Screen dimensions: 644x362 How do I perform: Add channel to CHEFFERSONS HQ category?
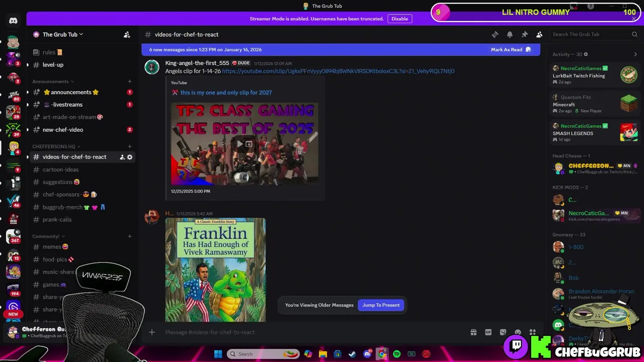[x=129, y=146]
